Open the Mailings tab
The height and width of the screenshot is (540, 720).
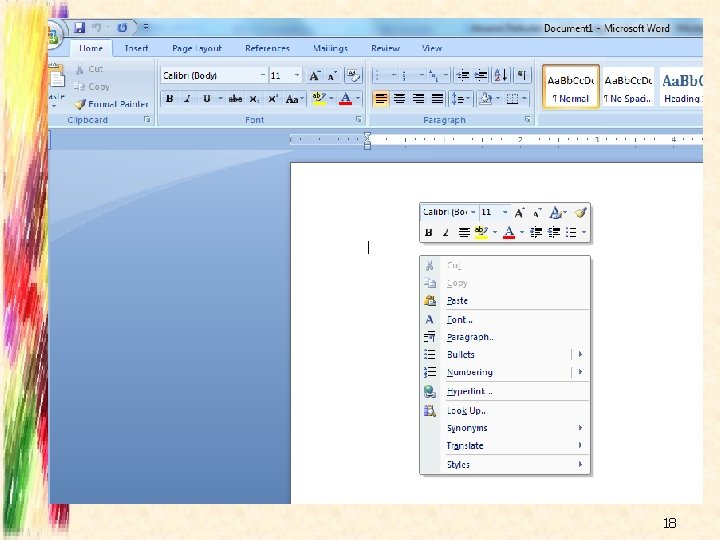click(330, 48)
